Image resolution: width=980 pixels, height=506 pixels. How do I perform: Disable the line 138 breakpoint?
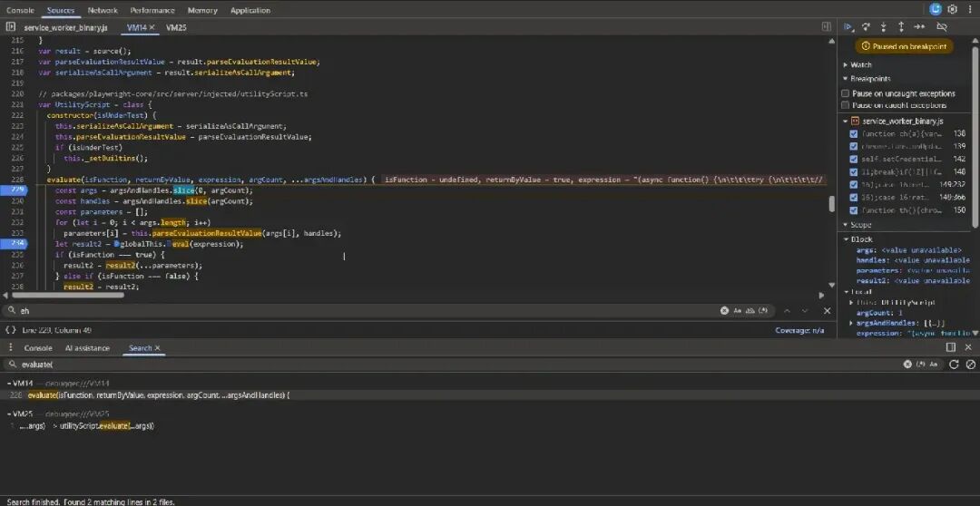point(854,133)
